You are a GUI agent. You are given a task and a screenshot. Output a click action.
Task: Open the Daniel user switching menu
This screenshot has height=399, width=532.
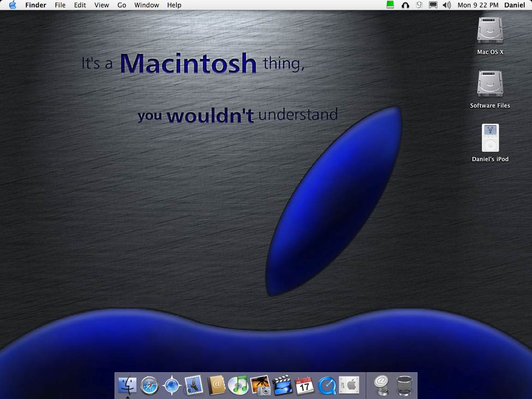pyautogui.click(x=515, y=5)
